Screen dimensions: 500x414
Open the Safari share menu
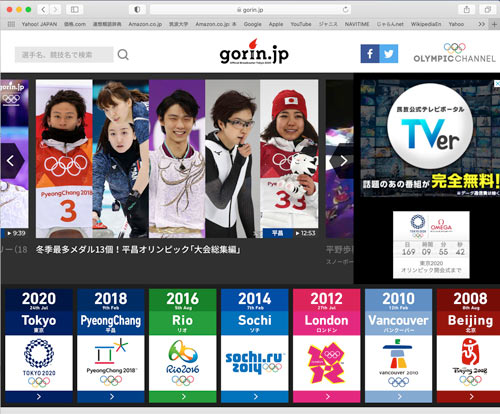point(467,10)
